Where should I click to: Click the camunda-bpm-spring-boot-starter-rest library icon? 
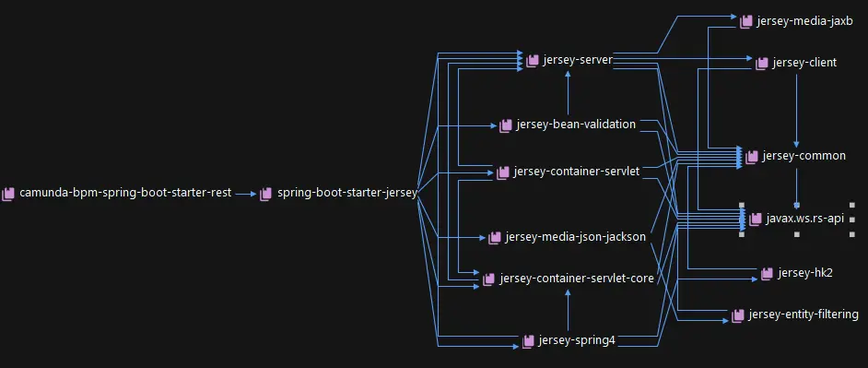[x=7, y=194]
